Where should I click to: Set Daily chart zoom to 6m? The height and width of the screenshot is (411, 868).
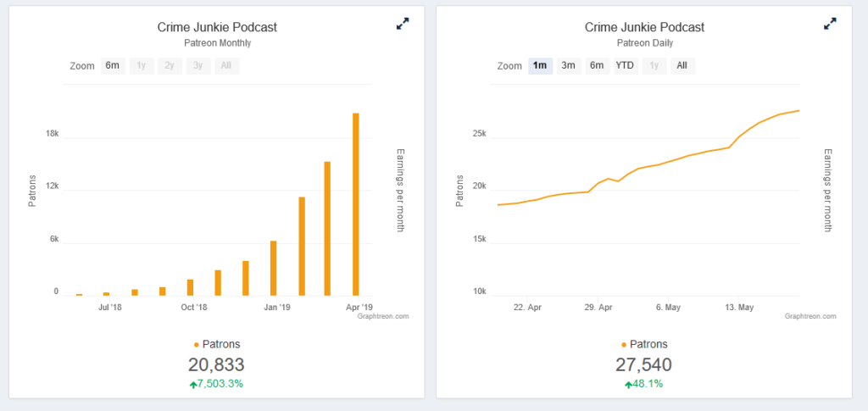tap(597, 66)
